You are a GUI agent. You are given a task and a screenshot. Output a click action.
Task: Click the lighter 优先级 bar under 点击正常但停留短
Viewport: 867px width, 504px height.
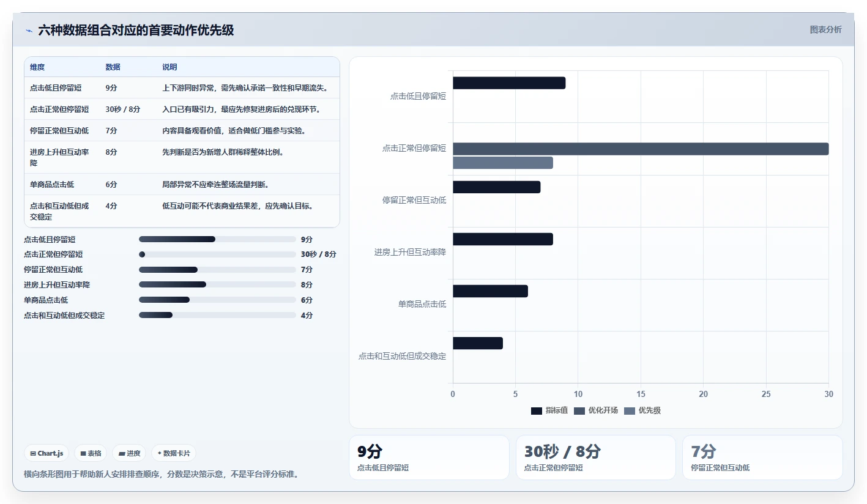(503, 163)
